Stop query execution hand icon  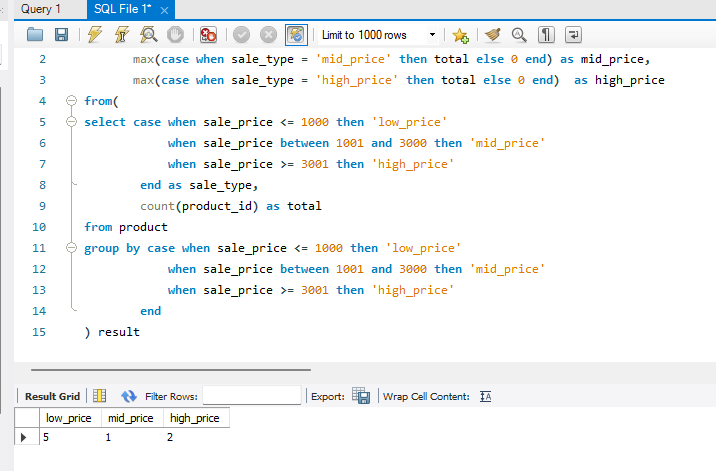tap(175, 35)
